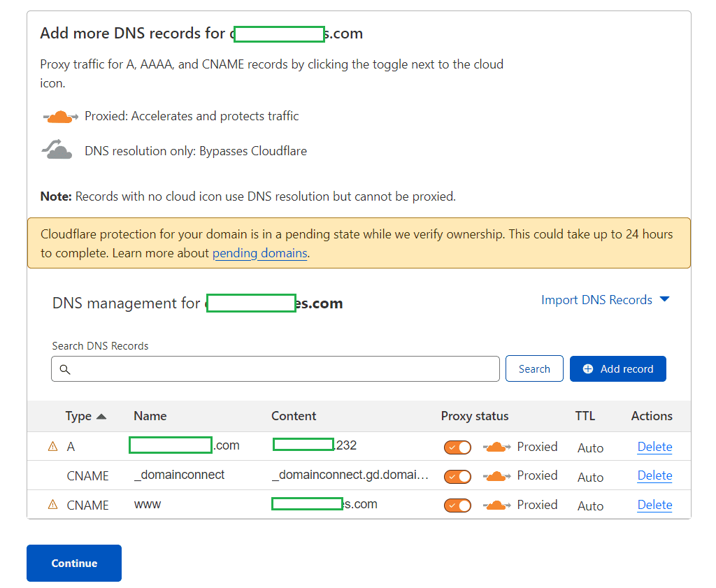Select the _domainconnect name cell

tap(180, 475)
